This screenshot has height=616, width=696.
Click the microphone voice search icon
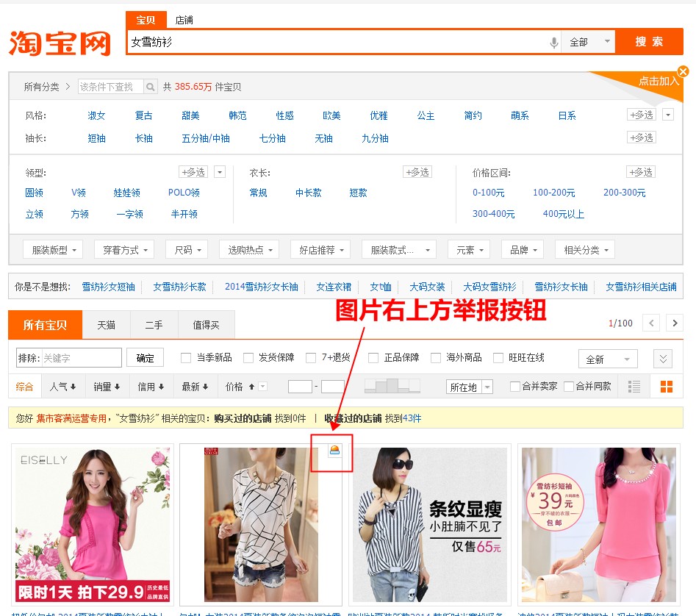[x=554, y=43]
